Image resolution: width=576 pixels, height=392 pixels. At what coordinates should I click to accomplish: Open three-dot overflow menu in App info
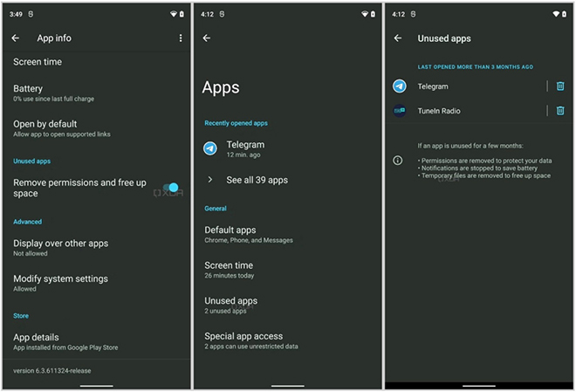(181, 38)
